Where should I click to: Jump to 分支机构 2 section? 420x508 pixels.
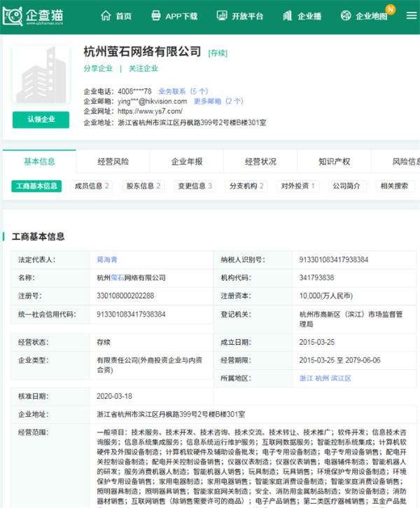tap(246, 186)
